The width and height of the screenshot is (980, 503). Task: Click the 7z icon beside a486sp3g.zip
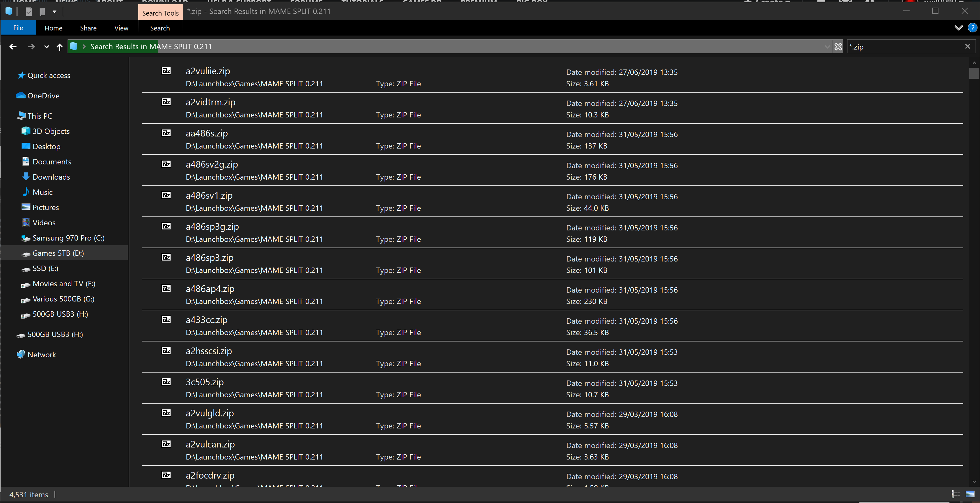(166, 226)
